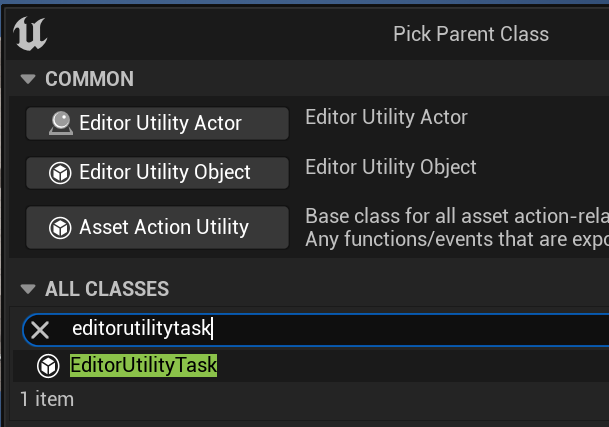Image resolution: width=609 pixels, height=427 pixels.
Task: Click the Pick Parent Class title bar
Action: click(x=470, y=34)
